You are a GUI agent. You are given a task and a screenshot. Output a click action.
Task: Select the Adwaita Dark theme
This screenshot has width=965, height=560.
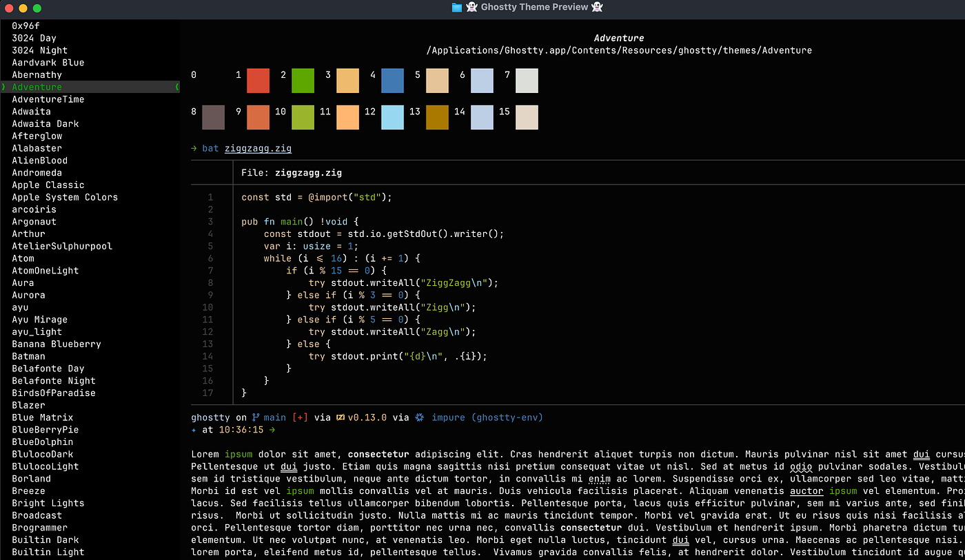click(x=45, y=124)
